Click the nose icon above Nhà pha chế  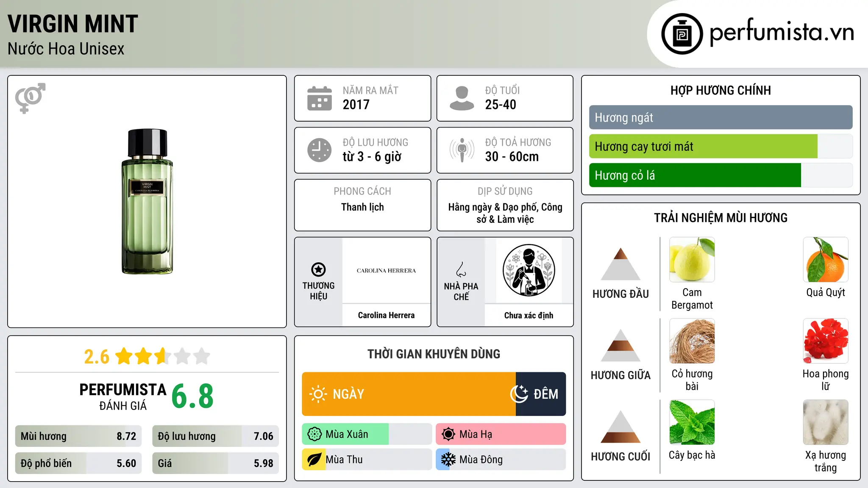coord(461,269)
